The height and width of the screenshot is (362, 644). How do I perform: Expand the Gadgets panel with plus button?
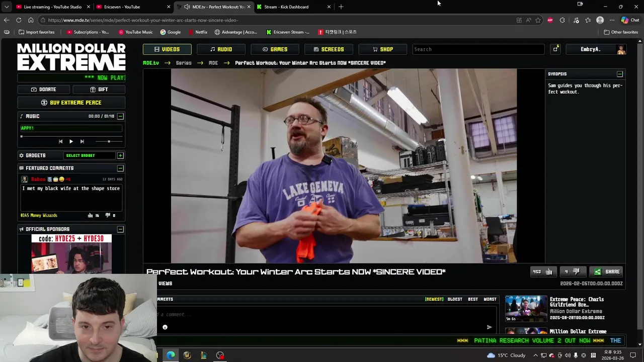coord(120,155)
